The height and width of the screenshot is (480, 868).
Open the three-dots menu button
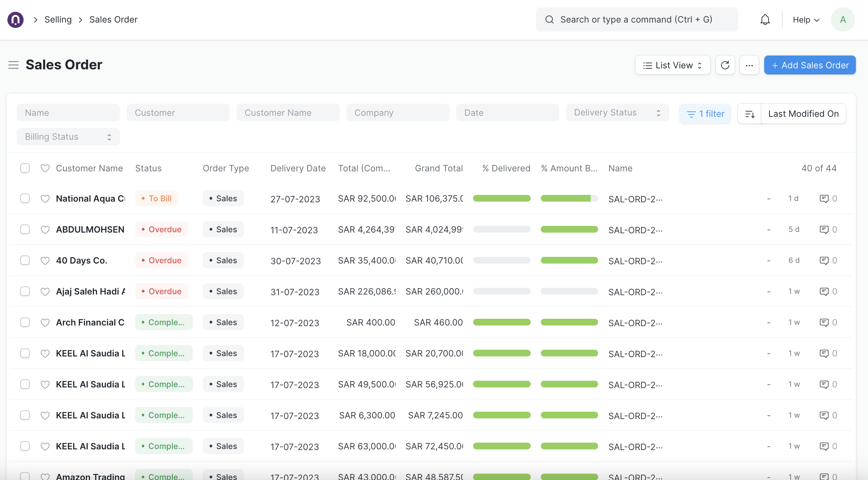749,65
